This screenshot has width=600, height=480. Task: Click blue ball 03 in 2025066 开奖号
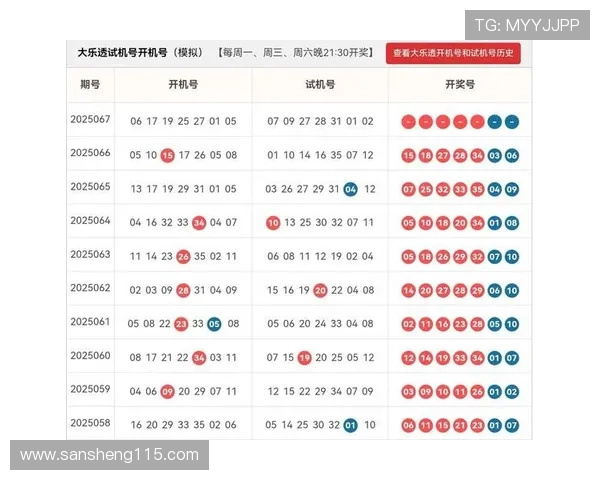tap(494, 156)
